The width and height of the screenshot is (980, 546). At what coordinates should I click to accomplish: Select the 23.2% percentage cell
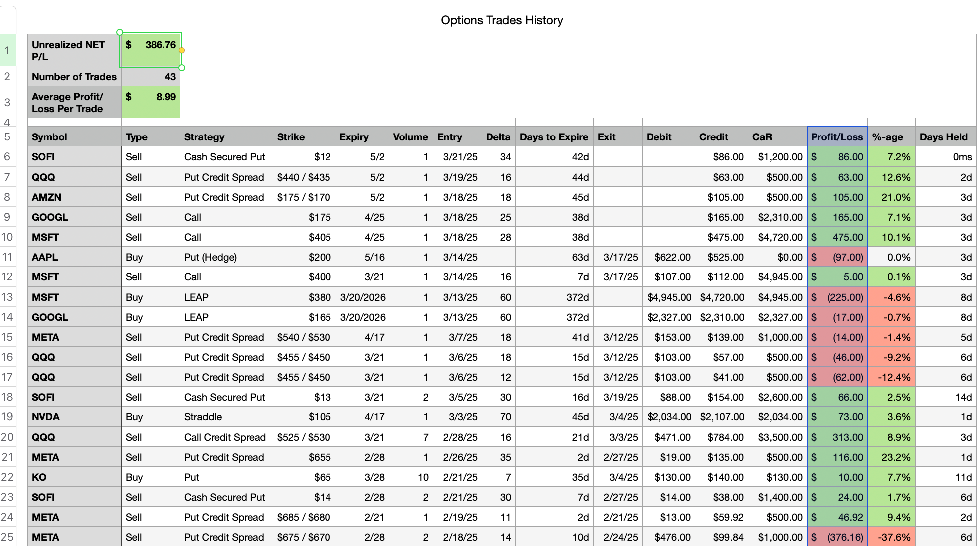coord(891,457)
